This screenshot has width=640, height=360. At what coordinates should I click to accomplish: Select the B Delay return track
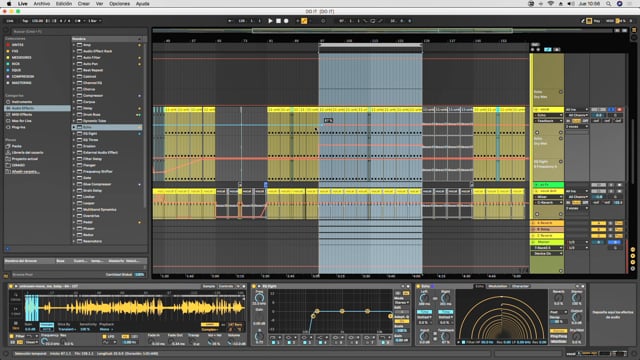[547, 229]
